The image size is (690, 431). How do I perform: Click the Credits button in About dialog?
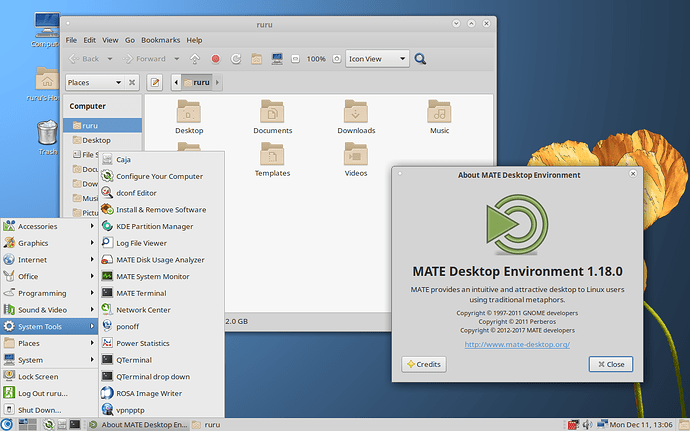(x=424, y=364)
